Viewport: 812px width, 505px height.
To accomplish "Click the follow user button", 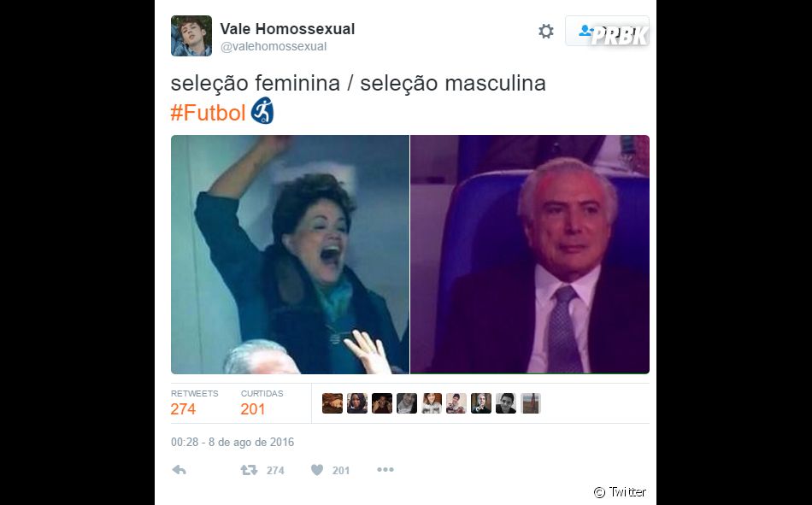I will [607, 31].
